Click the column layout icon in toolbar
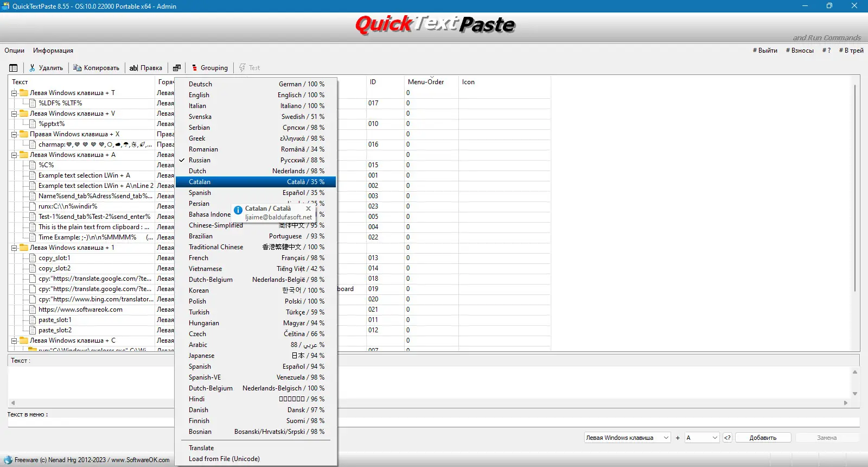Image resolution: width=868 pixels, height=467 pixels. 14,68
